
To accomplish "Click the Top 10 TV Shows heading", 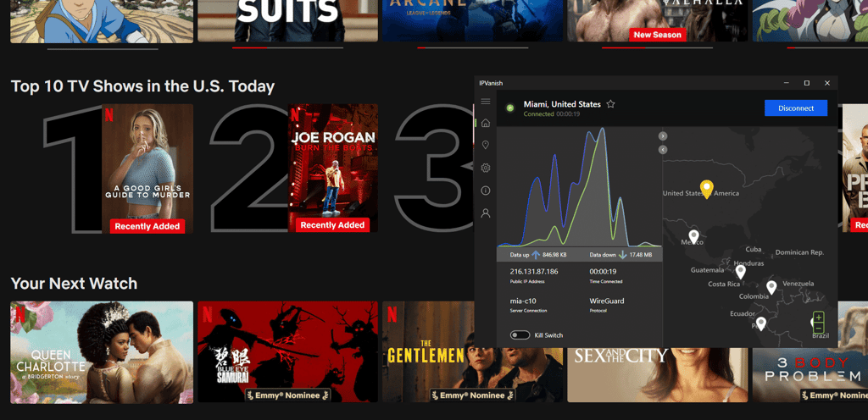I will (x=142, y=86).
